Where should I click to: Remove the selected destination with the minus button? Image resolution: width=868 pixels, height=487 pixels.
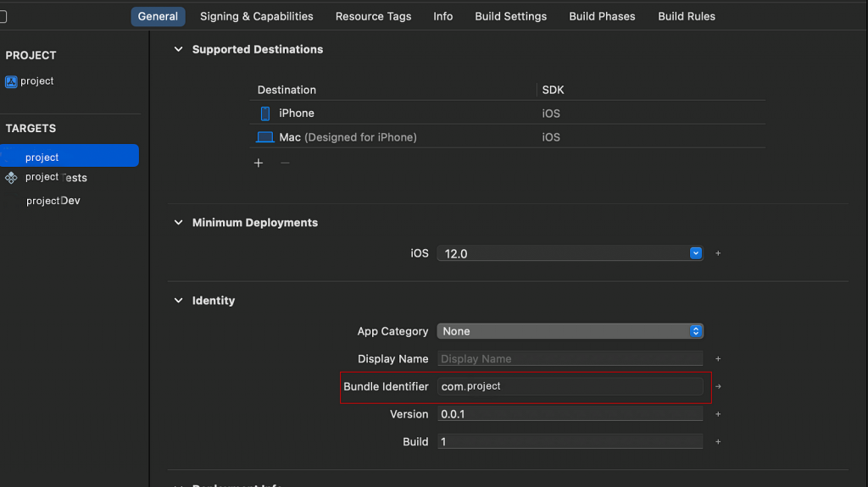[285, 163]
